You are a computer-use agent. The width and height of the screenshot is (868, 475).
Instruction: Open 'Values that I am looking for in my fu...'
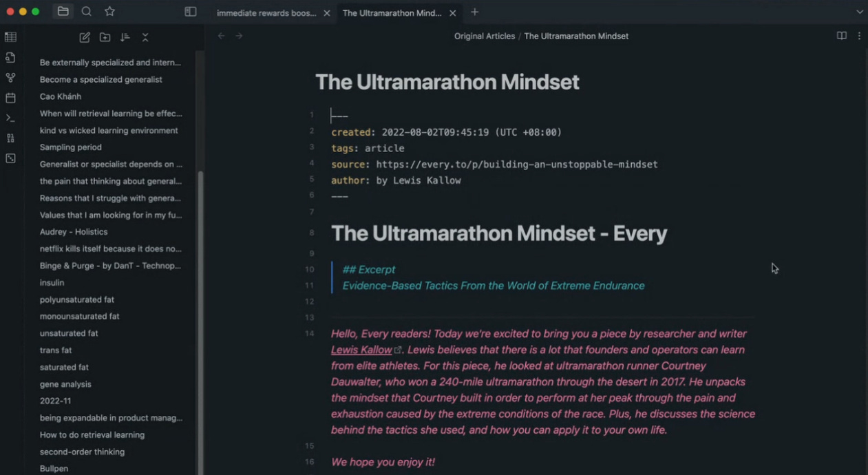click(x=110, y=215)
